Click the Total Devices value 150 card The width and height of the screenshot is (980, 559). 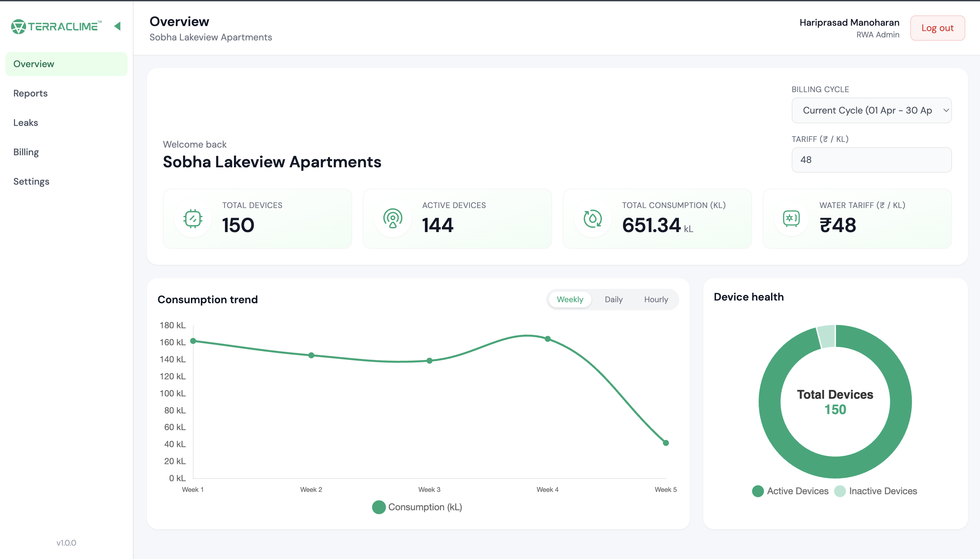tap(257, 219)
